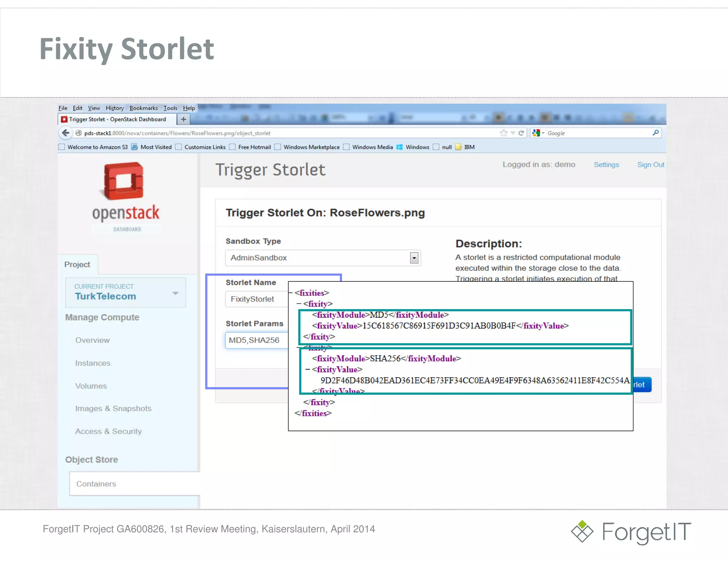Open the Tools menu

point(170,108)
